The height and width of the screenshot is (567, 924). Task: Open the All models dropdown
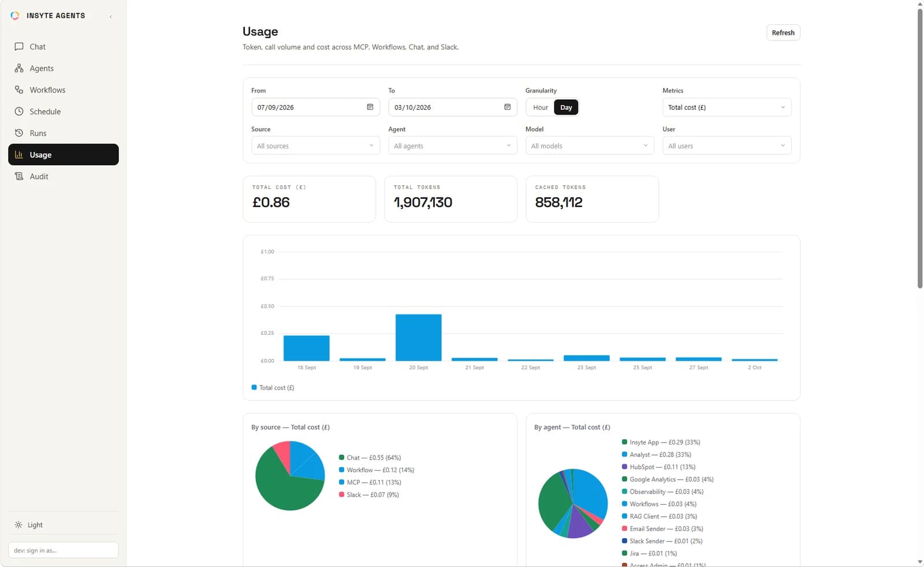point(590,146)
